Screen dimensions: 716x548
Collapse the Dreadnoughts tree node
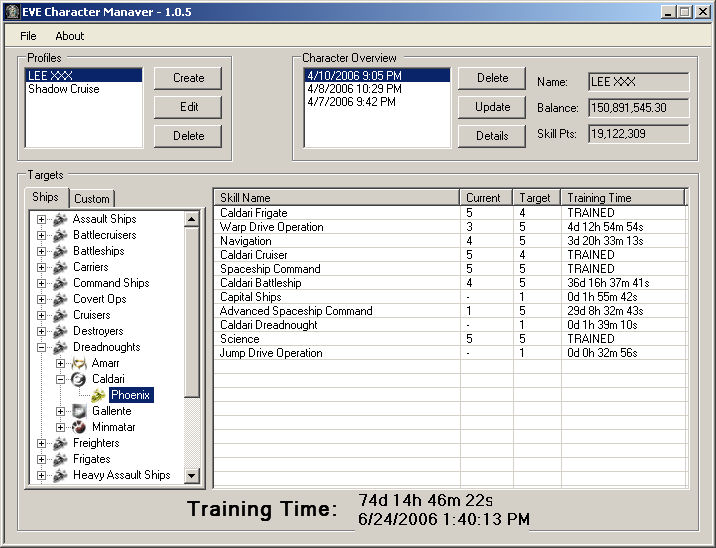click(x=41, y=347)
